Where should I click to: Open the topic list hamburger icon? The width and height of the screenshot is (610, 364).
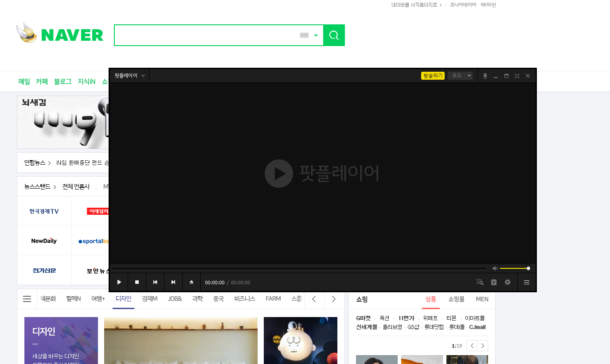(x=27, y=299)
